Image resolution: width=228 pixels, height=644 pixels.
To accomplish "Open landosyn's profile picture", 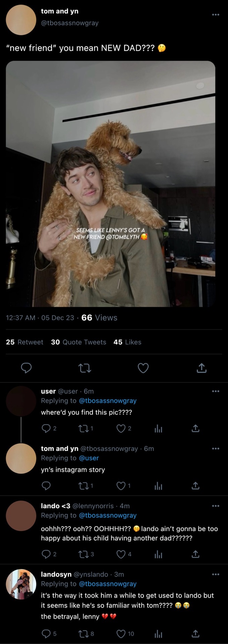I will [21, 584].
